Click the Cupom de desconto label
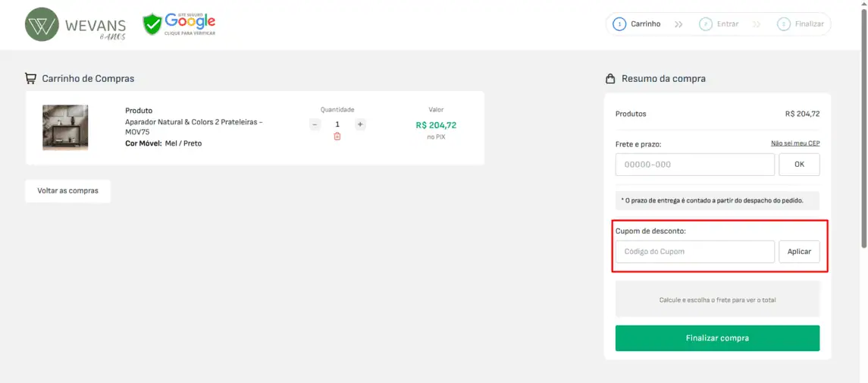 coord(650,231)
